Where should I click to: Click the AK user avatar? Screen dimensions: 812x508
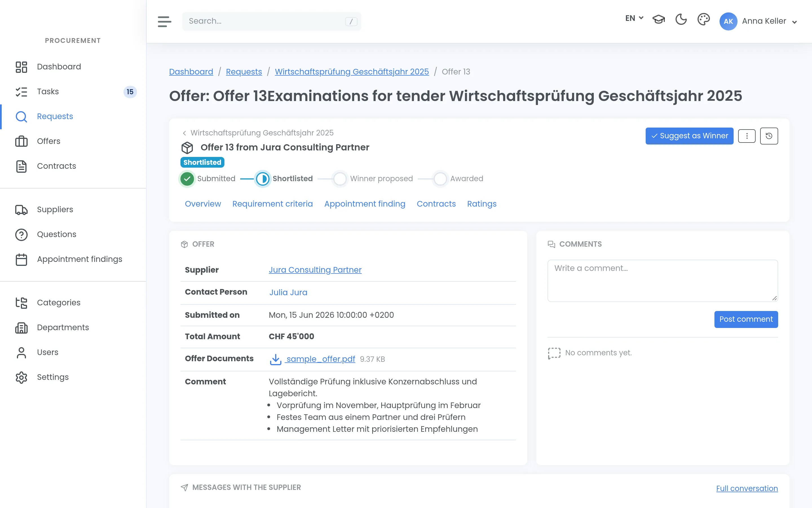pyautogui.click(x=728, y=21)
